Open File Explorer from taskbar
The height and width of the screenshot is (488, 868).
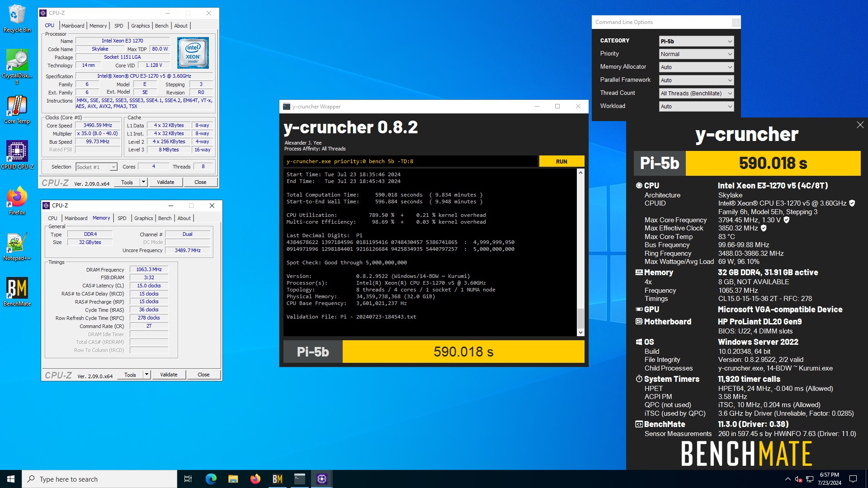[233, 479]
